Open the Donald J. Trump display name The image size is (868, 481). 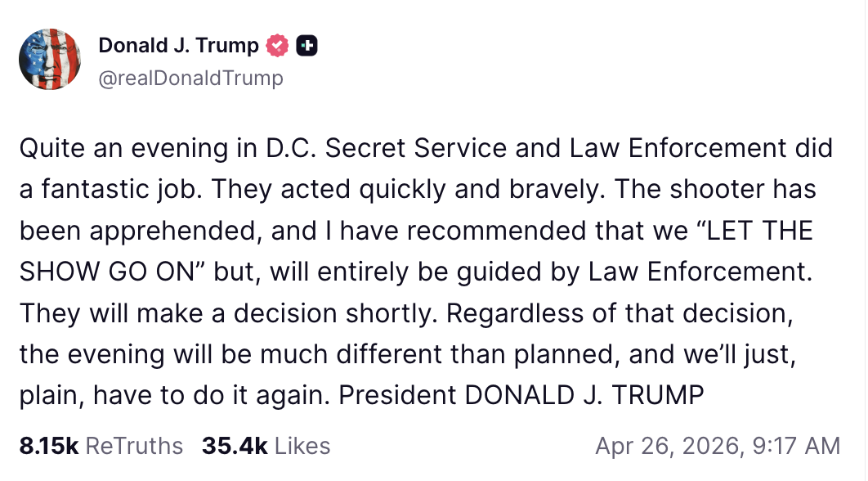178,46
